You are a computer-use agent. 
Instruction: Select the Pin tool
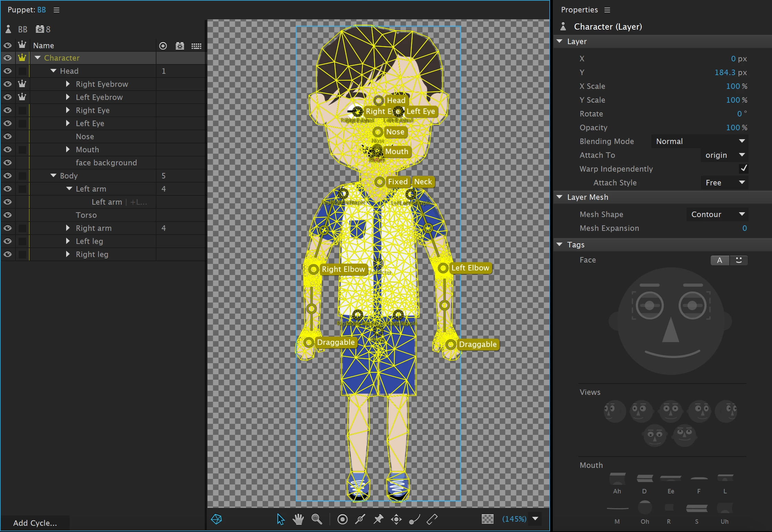(x=378, y=519)
